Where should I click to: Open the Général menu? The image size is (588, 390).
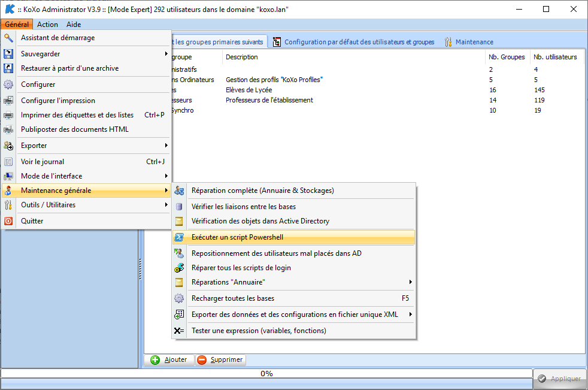point(17,25)
